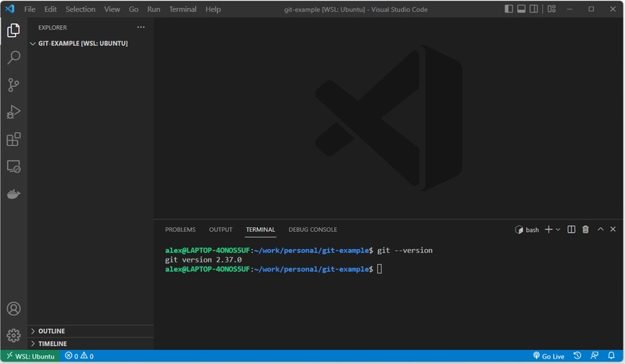The image size is (625, 364).
Task: Select the TERMINAL tab
Action: coord(260,230)
